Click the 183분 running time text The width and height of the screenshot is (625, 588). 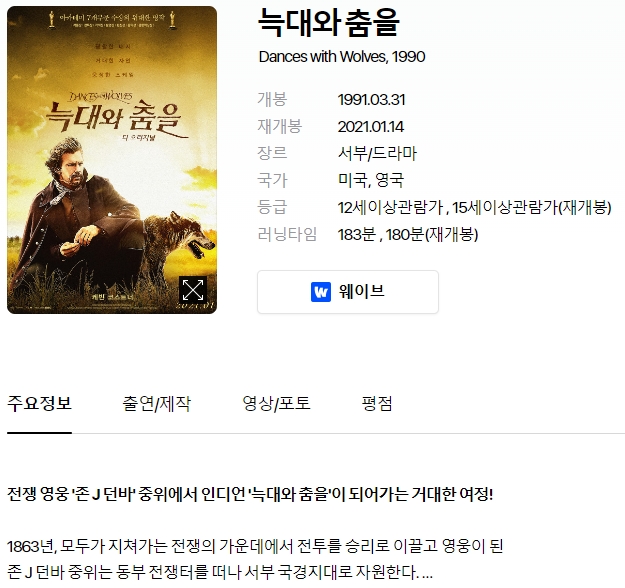pos(357,234)
